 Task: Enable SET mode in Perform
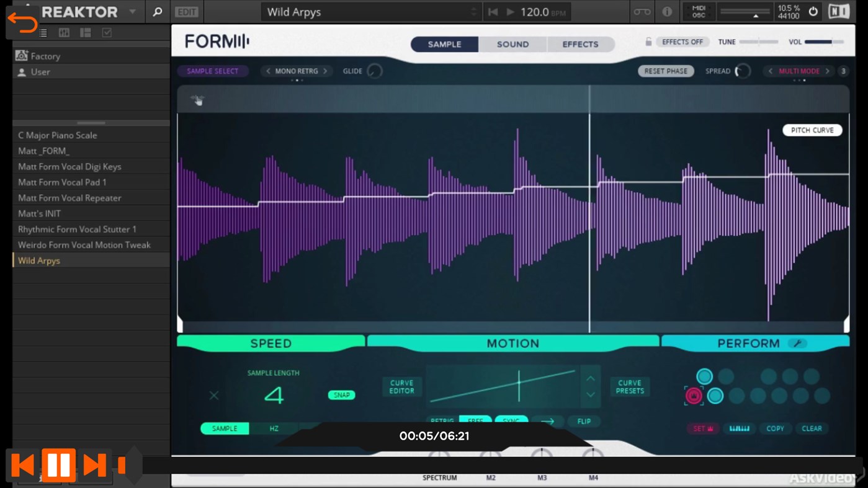click(703, 428)
